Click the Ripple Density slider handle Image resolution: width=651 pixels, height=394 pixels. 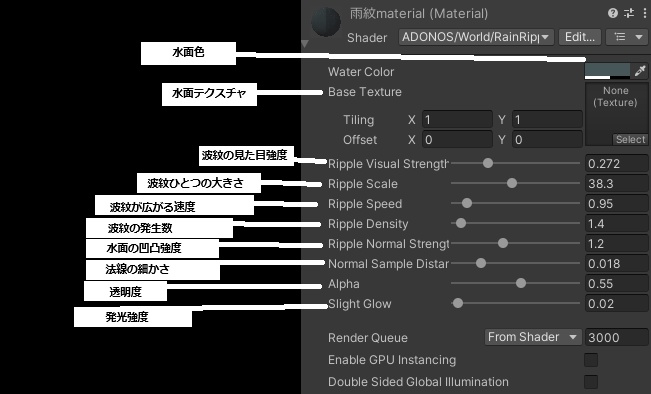point(461,223)
